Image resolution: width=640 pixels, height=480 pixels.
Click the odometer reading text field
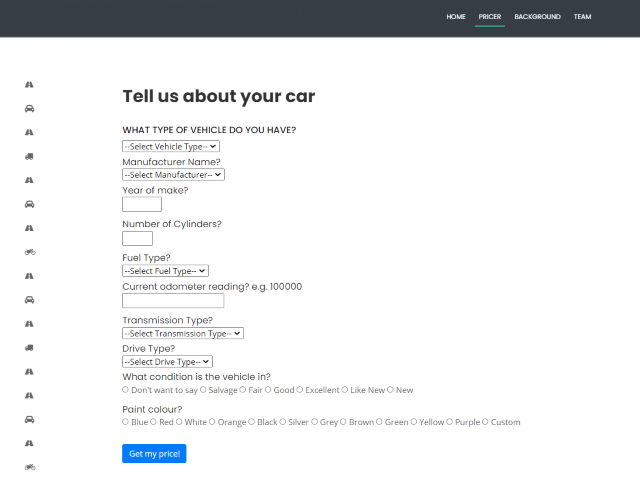click(x=173, y=300)
